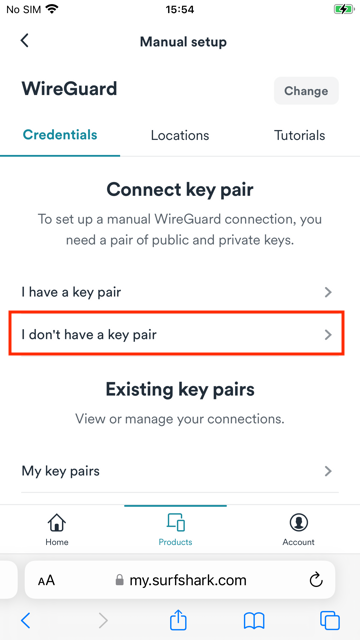Expand 'I don't have a key pair' chevron
The height and width of the screenshot is (640, 360).
(328, 335)
